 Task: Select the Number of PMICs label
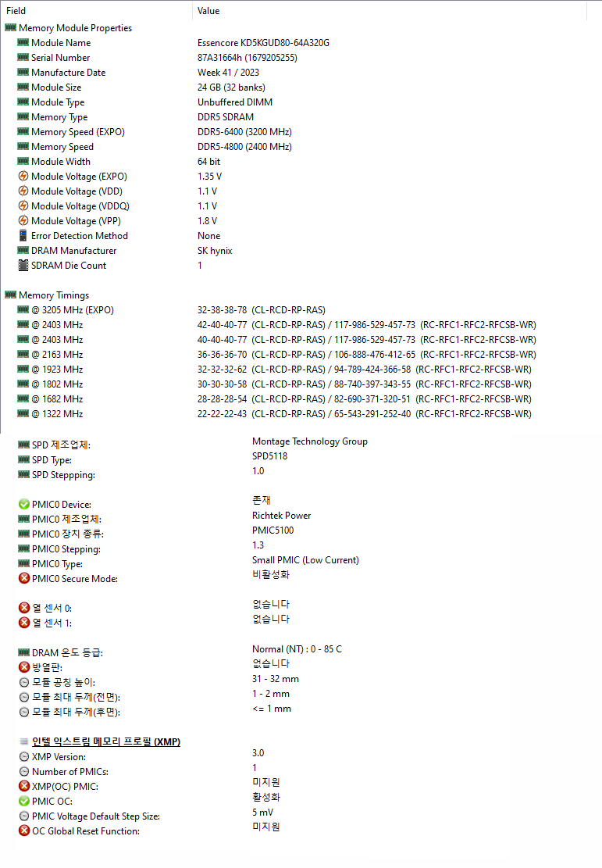pyautogui.click(x=70, y=772)
